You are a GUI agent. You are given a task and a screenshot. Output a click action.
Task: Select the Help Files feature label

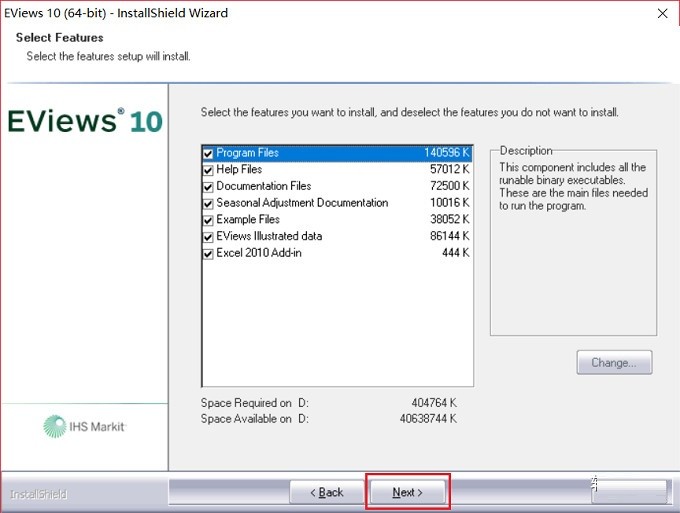[x=239, y=170]
